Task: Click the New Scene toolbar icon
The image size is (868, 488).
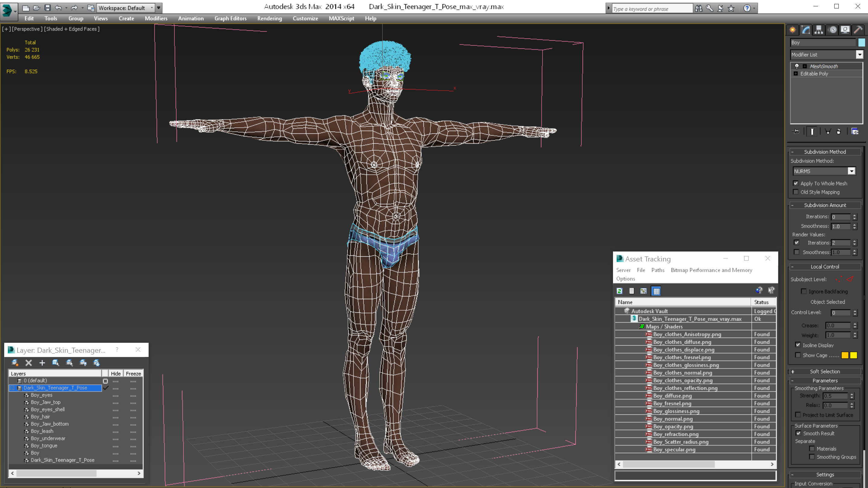Action: click(26, 8)
